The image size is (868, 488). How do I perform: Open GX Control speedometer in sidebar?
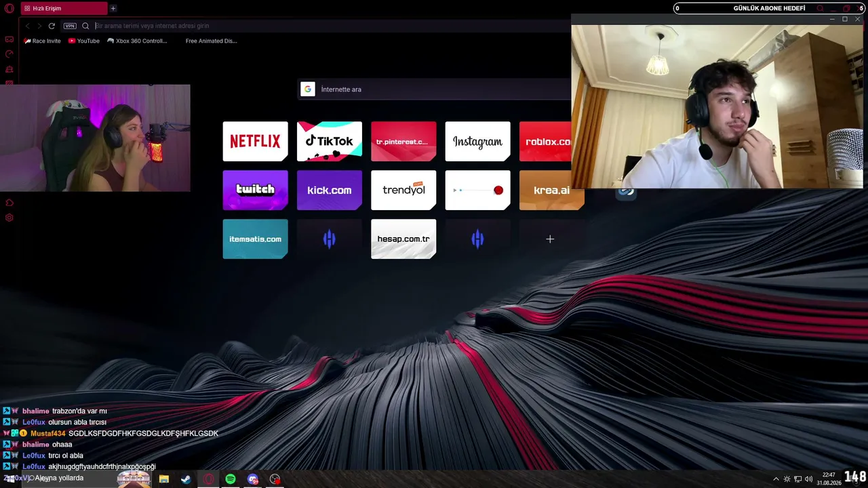(9, 54)
